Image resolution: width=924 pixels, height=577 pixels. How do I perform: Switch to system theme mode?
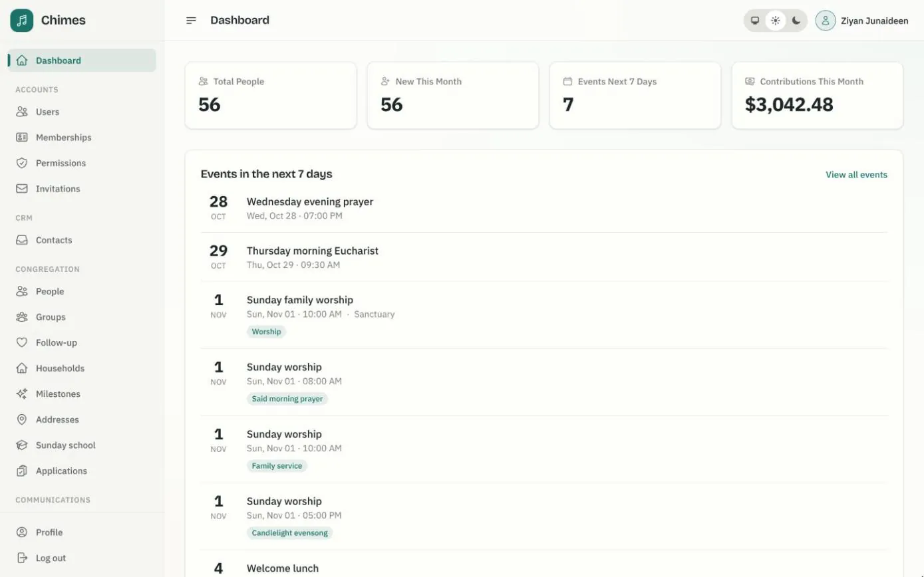coord(755,21)
